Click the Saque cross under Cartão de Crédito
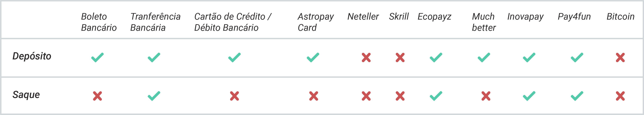Screen dimensions: 644x115 (235, 96)
